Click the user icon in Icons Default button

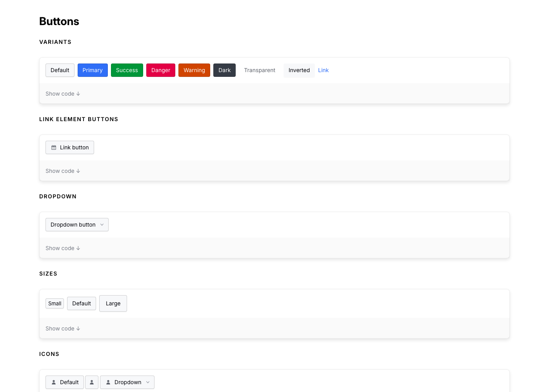click(x=54, y=382)
